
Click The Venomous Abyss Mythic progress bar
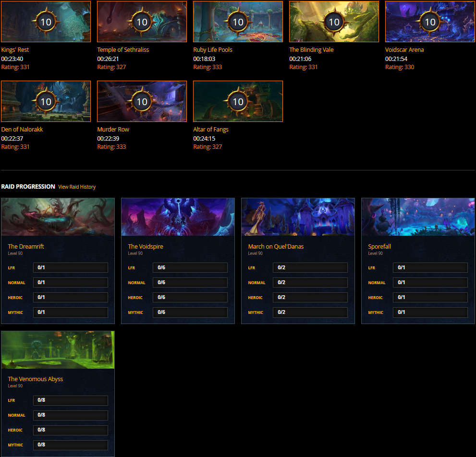coord(71,445)
